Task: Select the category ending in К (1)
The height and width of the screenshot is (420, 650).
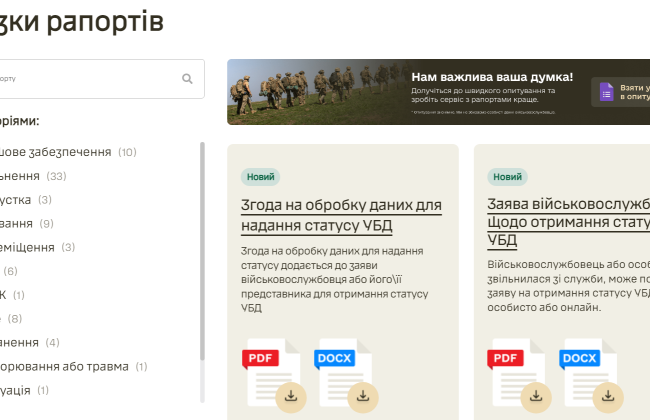Action: [12, 295]
